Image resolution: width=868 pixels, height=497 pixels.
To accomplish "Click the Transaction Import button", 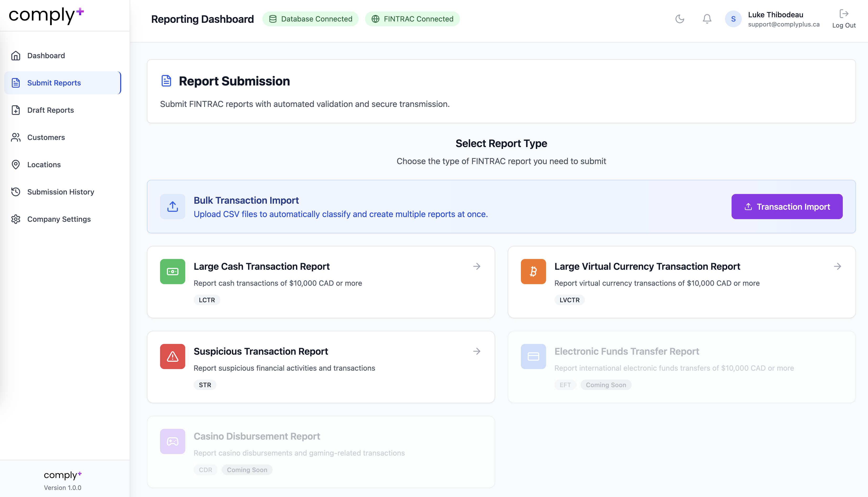I will point(787,206).
